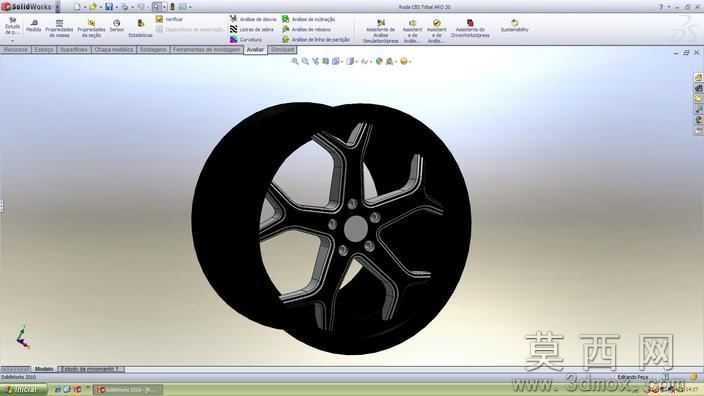Screen dimensions: 704x396
Task: Open Propriedades de seção tool
Action: (x=92, y=29)
